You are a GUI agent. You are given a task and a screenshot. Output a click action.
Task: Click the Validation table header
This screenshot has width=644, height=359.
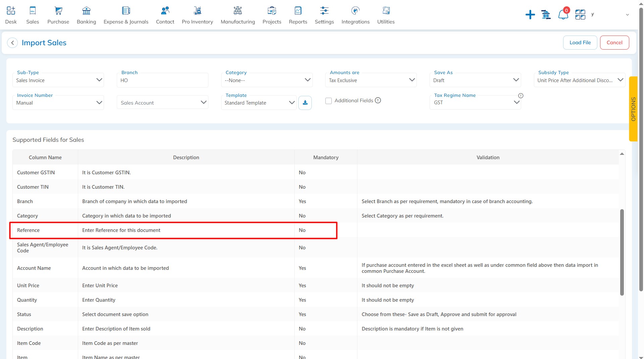[x=488, y=157]
